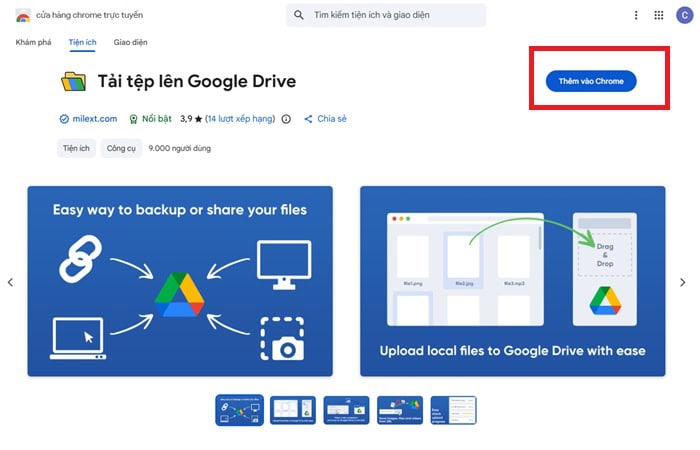Open the 'Easy way to backup' screenshot
Screen dimensions: 700x450
180,281
